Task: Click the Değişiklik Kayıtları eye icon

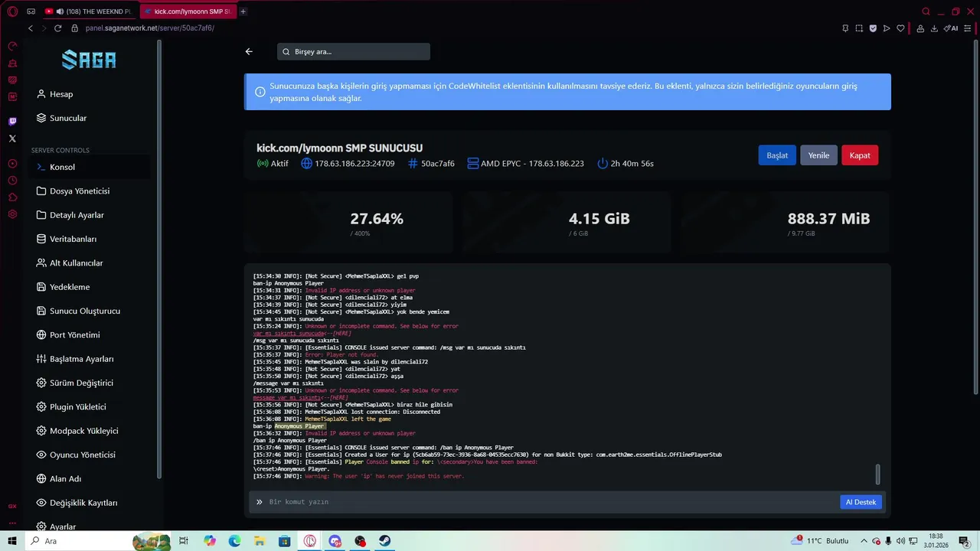Action: pos(41,503)
